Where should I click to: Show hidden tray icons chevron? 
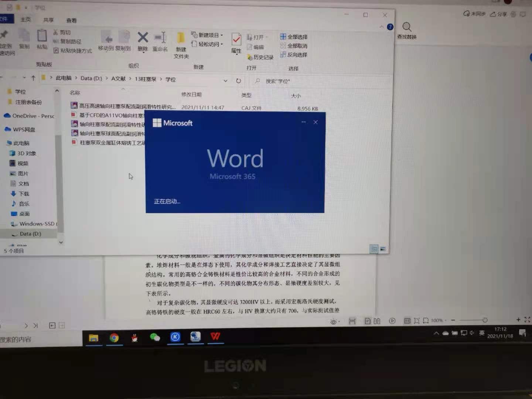(x=436, y=333)
